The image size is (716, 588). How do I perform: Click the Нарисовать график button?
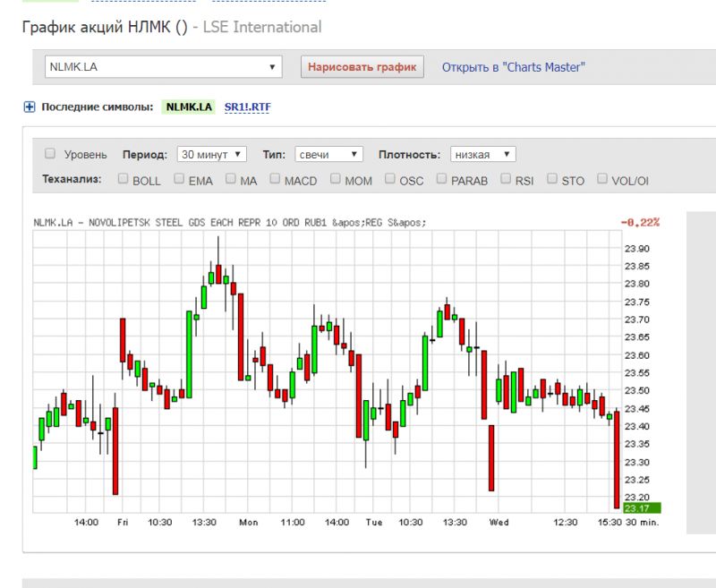coord(362,67)
